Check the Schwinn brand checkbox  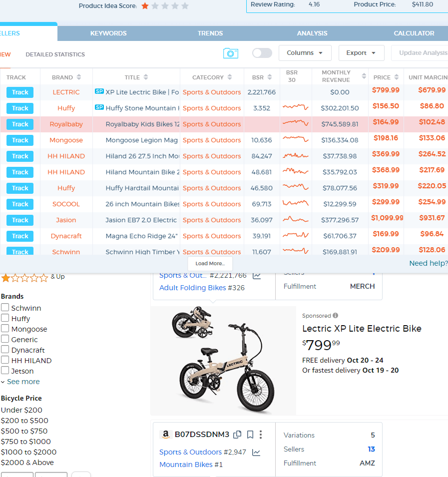click(5, 308)
